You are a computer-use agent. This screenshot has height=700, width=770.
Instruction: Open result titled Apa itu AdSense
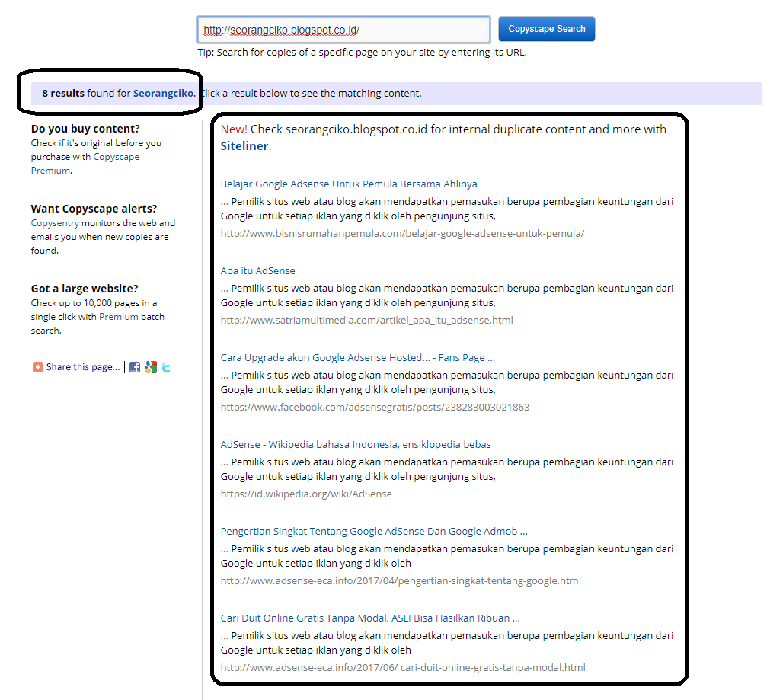(258, 270)
